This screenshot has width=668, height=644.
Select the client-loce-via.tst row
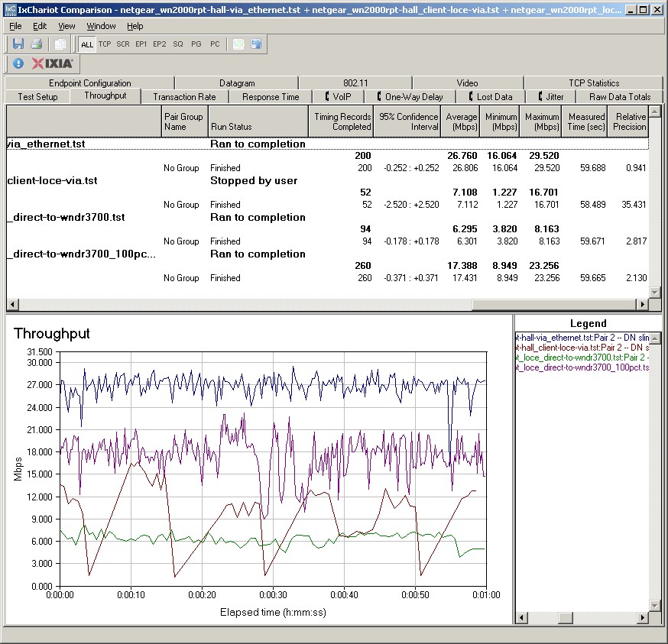click(328, 180)
